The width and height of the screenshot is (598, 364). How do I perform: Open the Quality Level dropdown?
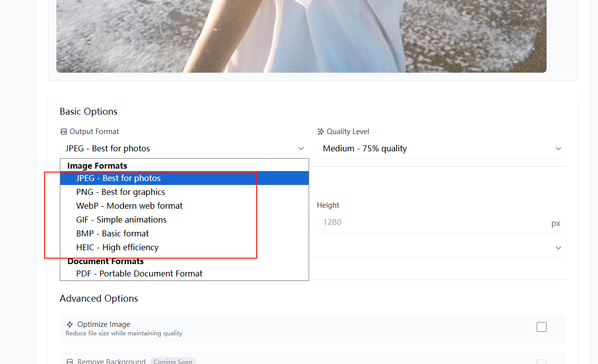coord(441,148)
